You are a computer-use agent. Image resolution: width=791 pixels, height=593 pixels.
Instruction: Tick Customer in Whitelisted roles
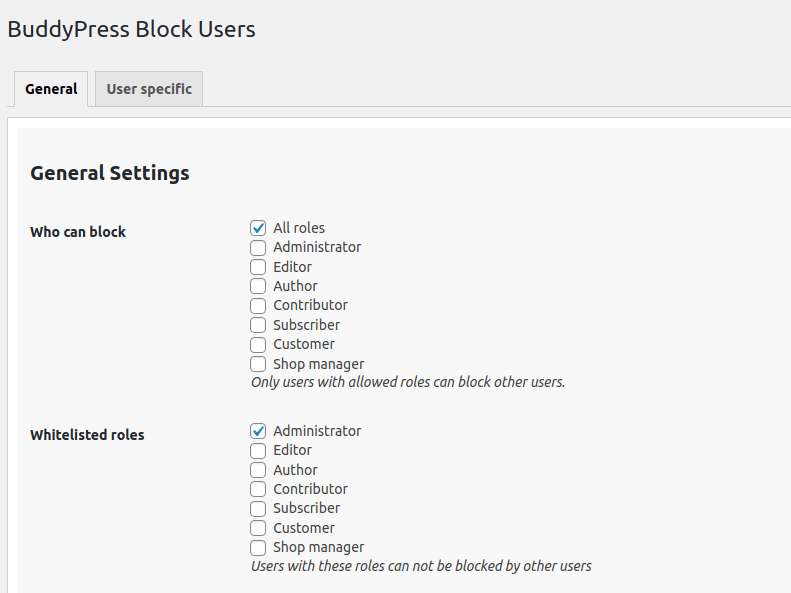click(258, 528)
